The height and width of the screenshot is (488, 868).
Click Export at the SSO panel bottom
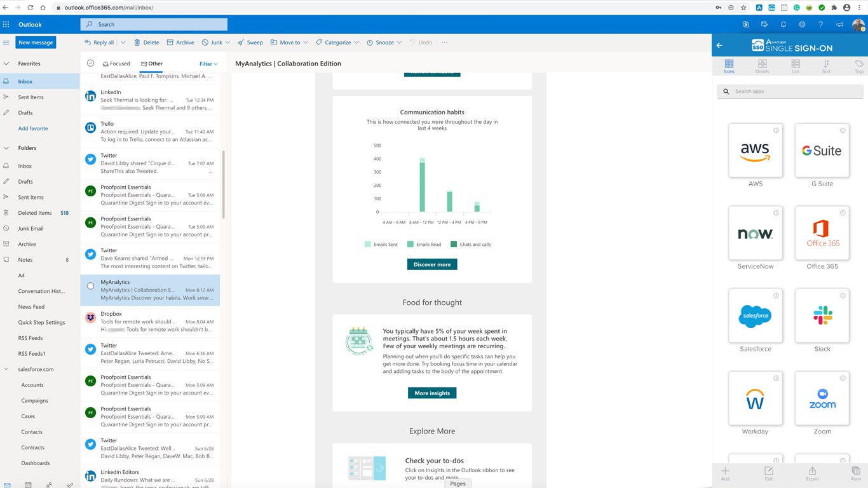pos(812,473)
